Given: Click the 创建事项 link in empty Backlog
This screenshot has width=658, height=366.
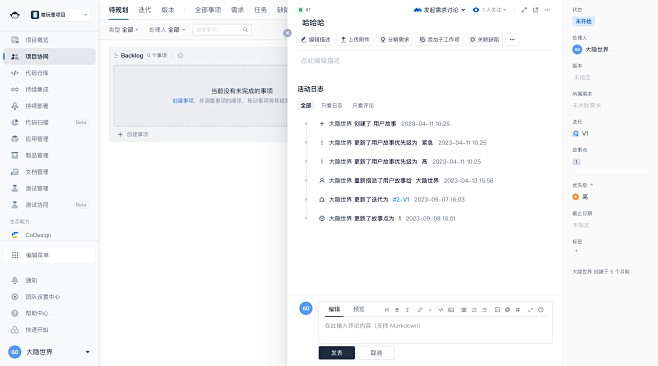Looking at the screenshot, I should coord(183,101).
